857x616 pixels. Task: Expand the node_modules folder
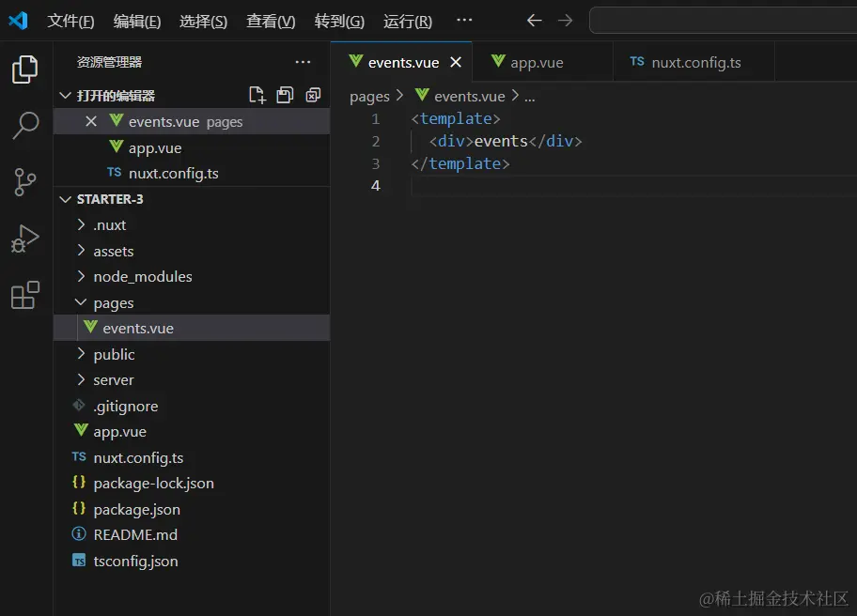(x=192, y=277)
